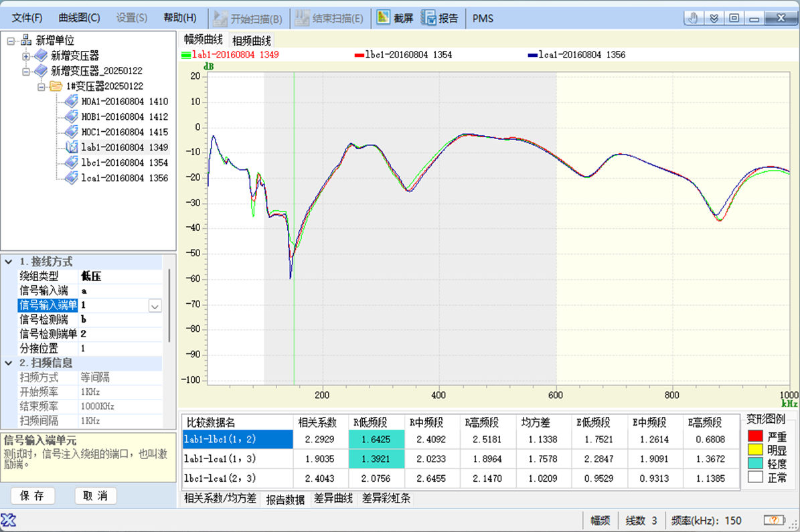Viewport: 800px width, 532px height.
Task: Click the 取消 button
Action: click(x=95, y=496)
